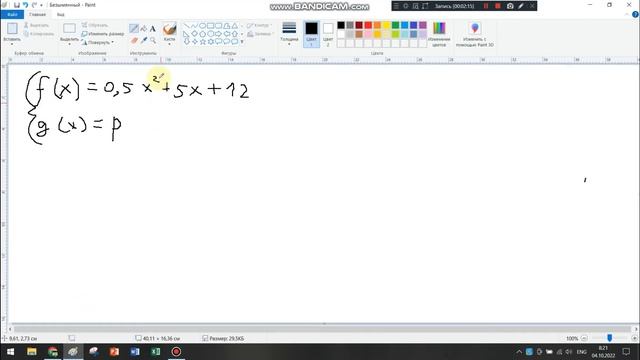Click the Paste (Вставить) clipboard icon

(12, 29)
